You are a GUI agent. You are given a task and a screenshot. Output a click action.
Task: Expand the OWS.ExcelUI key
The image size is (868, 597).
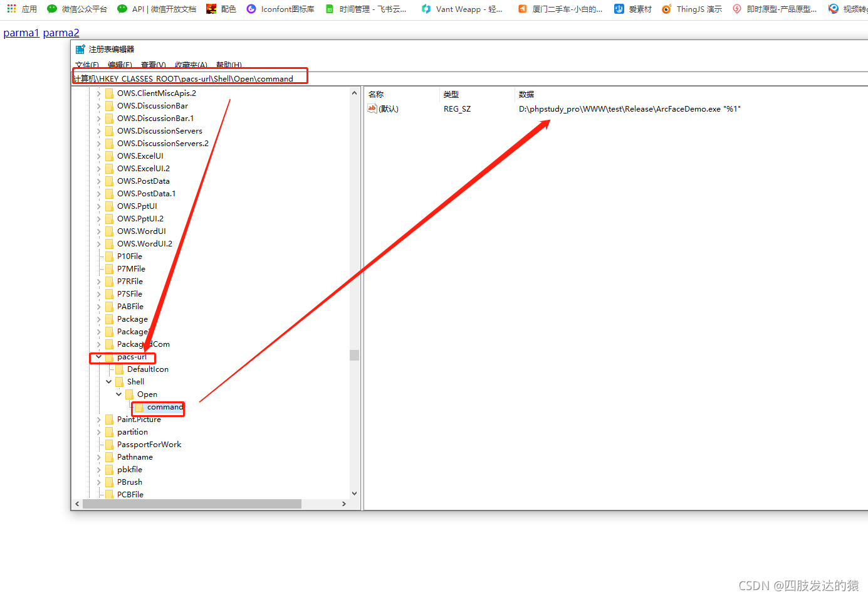98,156
